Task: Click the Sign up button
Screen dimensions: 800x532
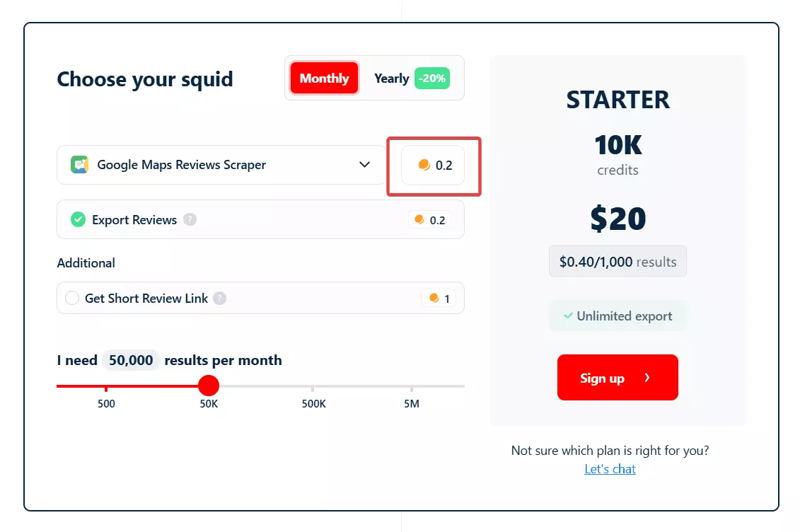Action: [x=617, y=377]
